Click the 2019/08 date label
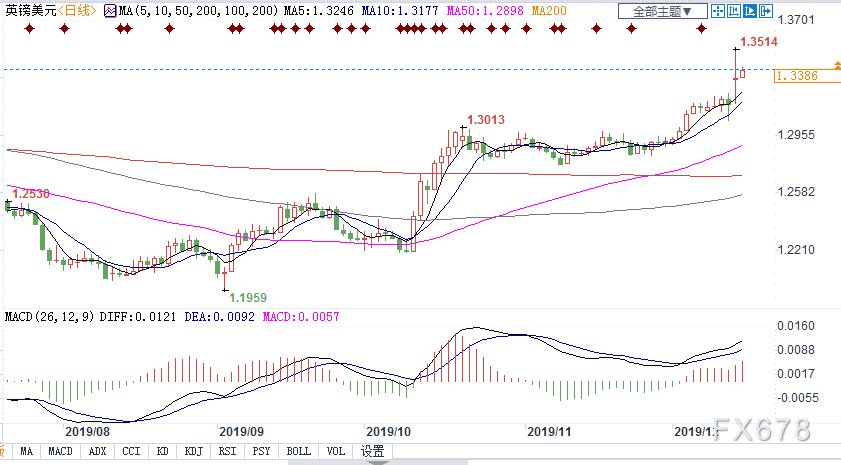Image resolution: width=841 pixels, height=465 pixels. [x=87, y=432]
